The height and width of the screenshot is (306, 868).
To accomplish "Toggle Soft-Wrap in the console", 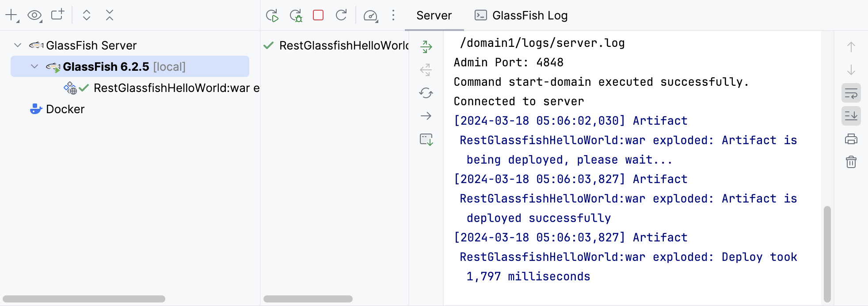I will [851, 93].
